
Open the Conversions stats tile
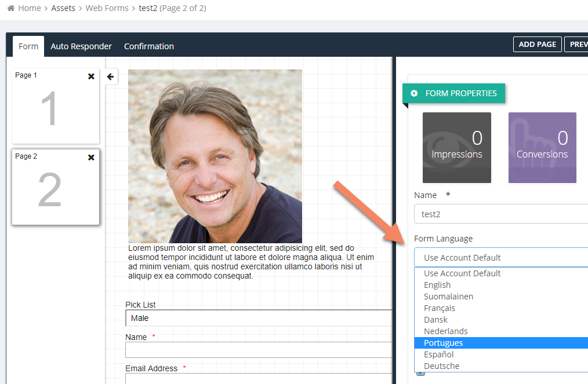542,148
